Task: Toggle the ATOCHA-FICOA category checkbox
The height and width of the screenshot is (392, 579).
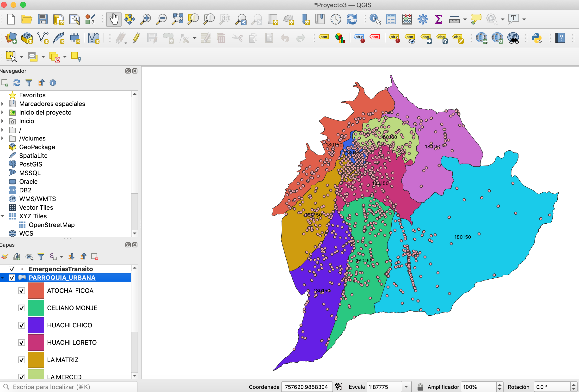Action: click(22, 291)
